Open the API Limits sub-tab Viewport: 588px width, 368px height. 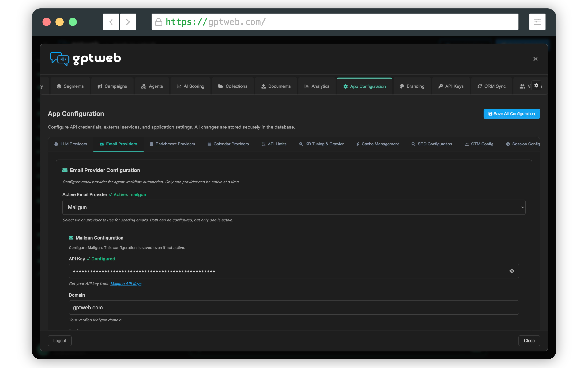click(x=274, y=144)
